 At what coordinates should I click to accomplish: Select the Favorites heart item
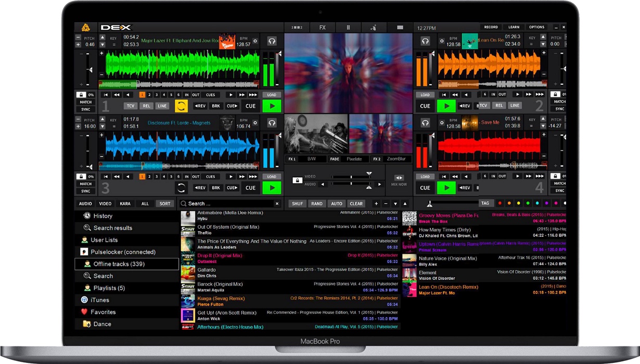tap(103, 312)
